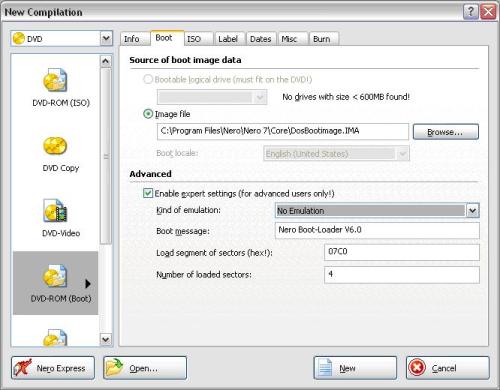Click the Browse... button

(x=446, y=132)
